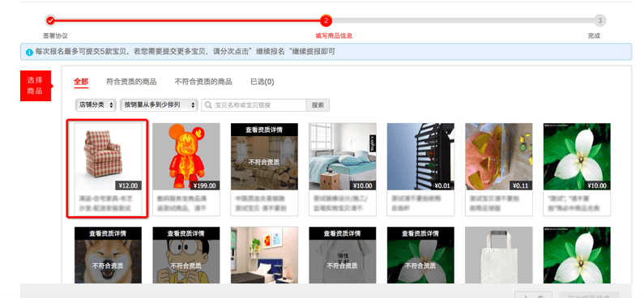The height and width of the screenshot is (298, 644).
Task: Open 查看资质详情 on the greyed flower product
Action: [x=420, y=233]
